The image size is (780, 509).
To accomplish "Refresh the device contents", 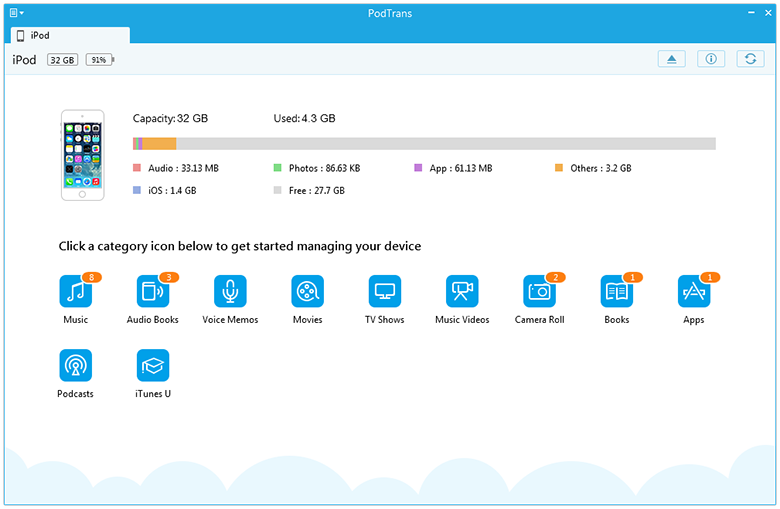I will tap(750, 59).
